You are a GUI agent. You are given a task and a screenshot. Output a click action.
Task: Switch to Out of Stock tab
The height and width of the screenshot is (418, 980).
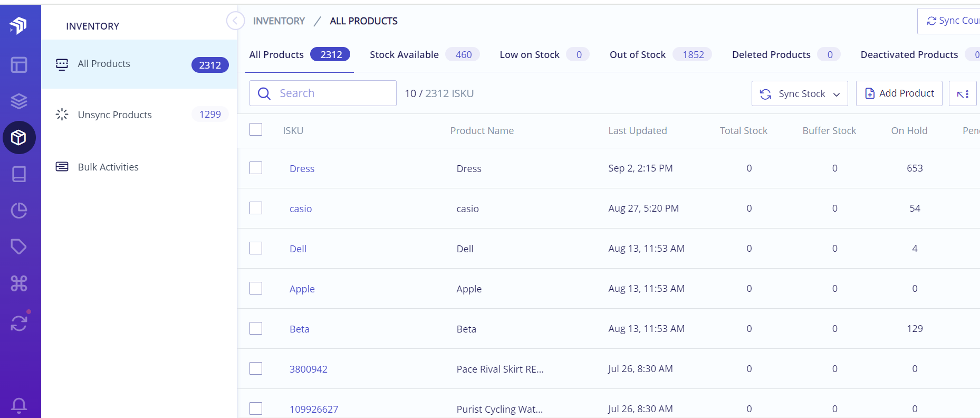tap(660, 54)
